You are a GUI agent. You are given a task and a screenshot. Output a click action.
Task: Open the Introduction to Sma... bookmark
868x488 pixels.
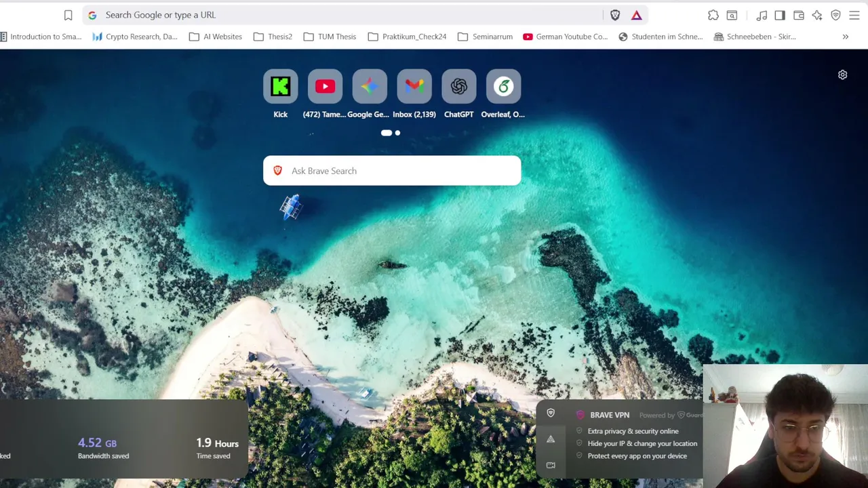coord(41,37)
